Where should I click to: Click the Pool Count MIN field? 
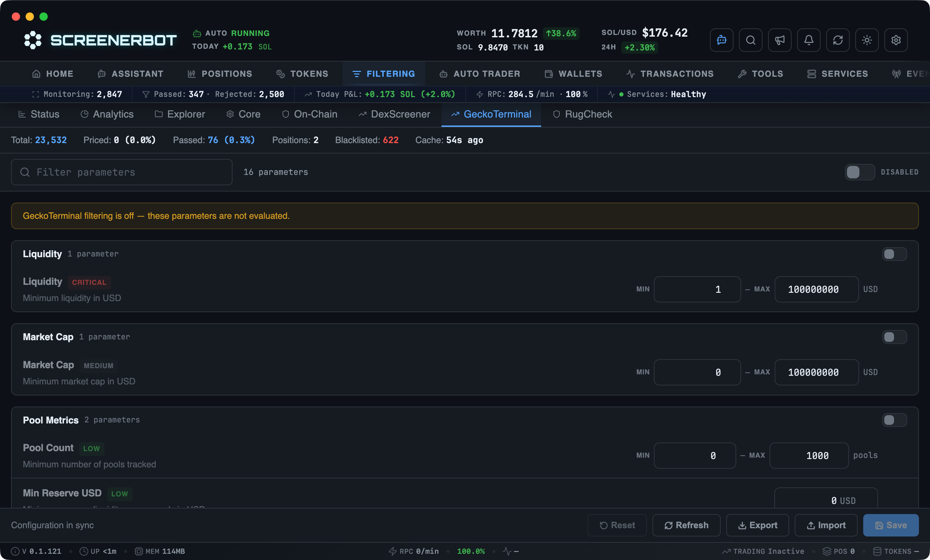pos(694,456)
